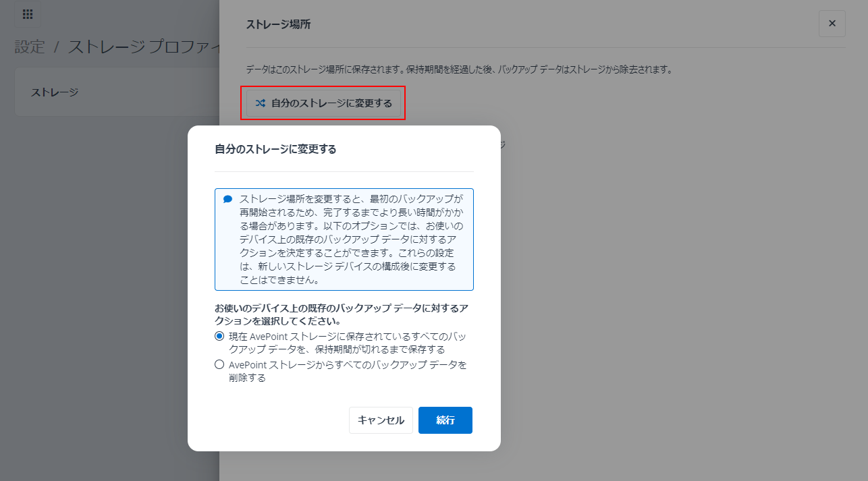Select option to delete all backup data from AvePoint

click(x=219, y=365)
